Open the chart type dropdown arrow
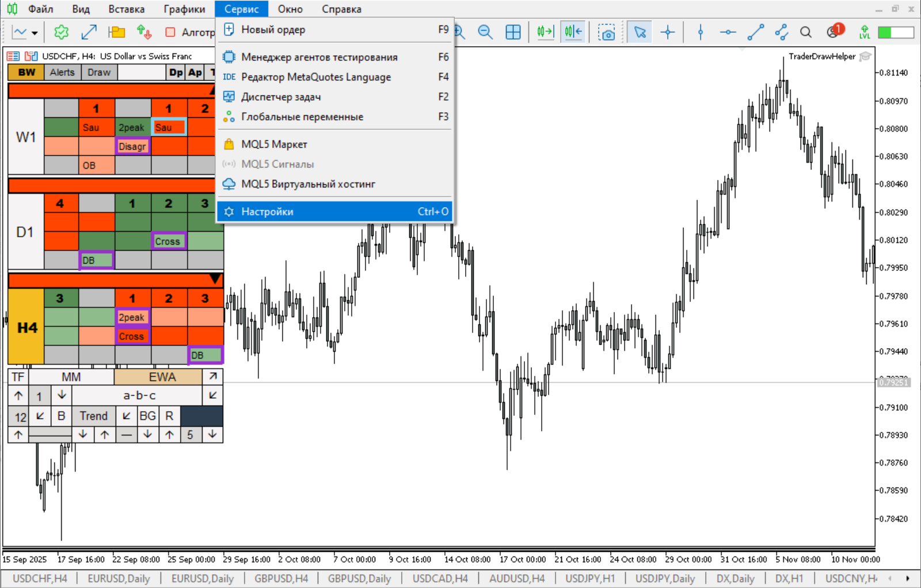This screenshot has width=921, height=588. click(35, 33)
